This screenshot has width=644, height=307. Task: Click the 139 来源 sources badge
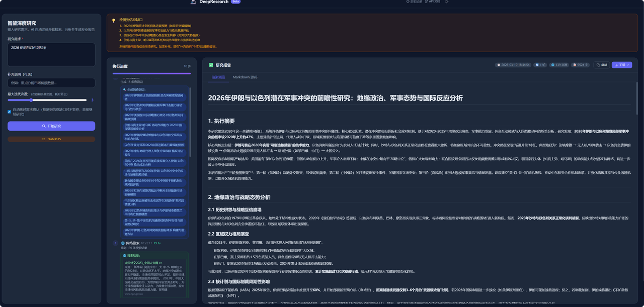[x=560, y=65]
